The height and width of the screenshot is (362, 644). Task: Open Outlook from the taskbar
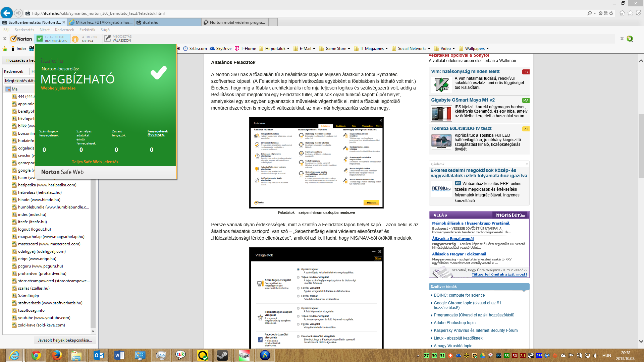[x=99, y=355]
